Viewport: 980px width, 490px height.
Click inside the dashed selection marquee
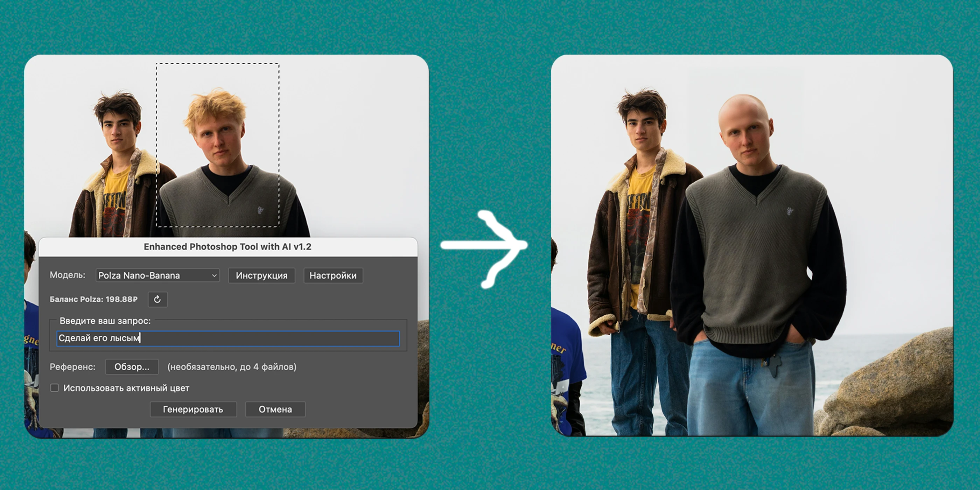tap(218, 145)
